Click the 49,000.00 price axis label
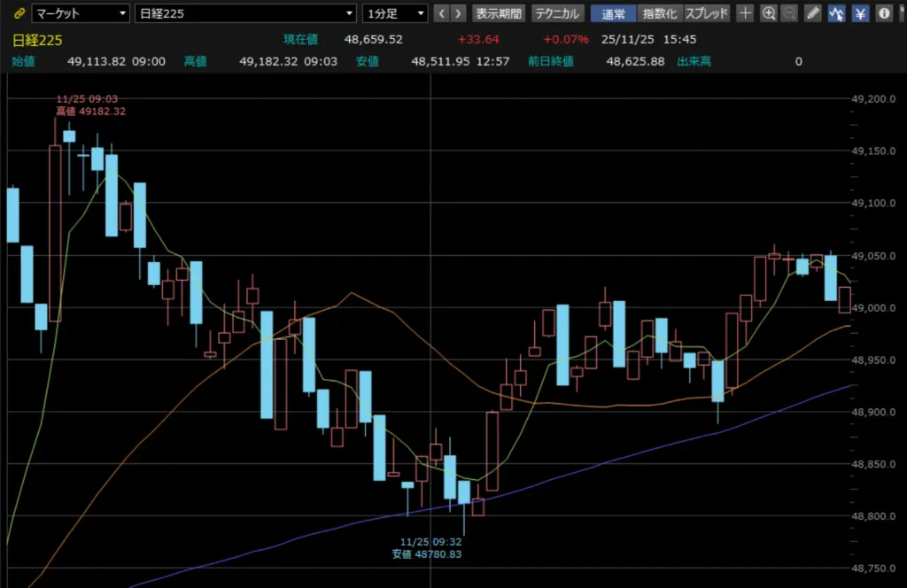 point(874,308)
